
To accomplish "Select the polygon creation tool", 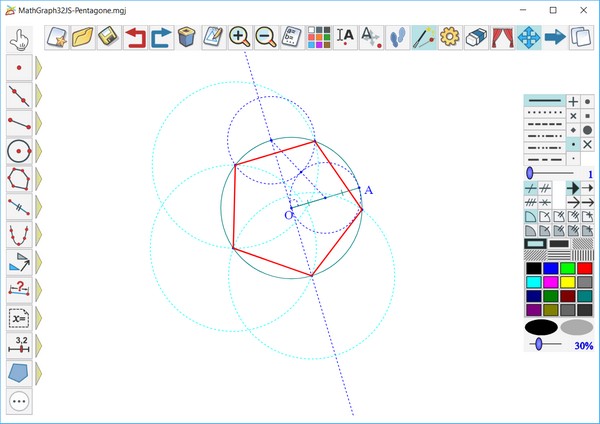I will tap(19, 178).
